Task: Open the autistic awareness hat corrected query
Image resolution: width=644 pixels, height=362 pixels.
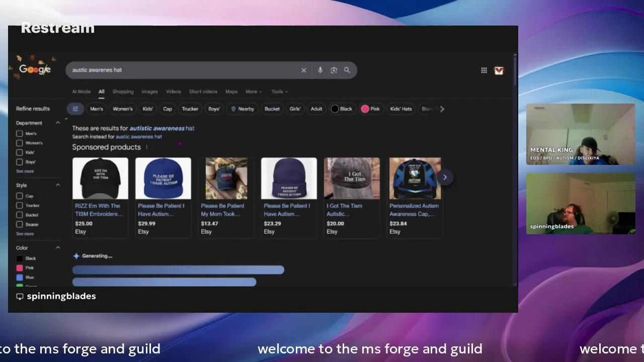Action: pos(162,128)
